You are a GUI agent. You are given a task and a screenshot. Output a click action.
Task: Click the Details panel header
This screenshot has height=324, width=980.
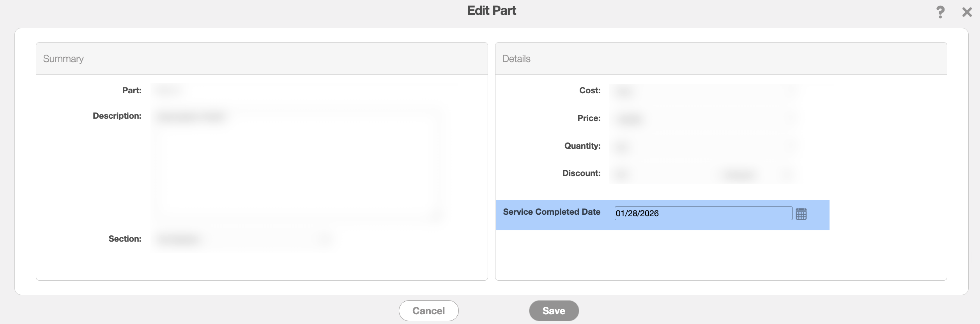721,59
